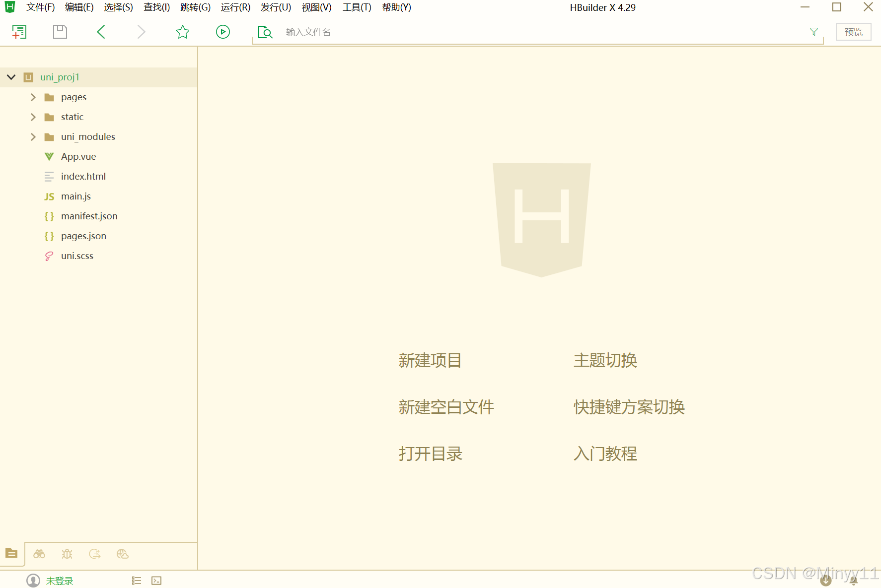Screen dimensions: 881x588
Task: Open the 查找(I) menu
Action: click(x=157, y=7)
